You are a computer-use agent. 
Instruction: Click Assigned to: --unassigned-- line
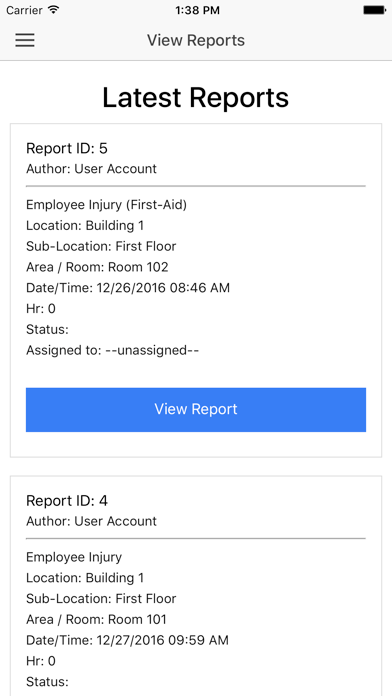(112, 350)
